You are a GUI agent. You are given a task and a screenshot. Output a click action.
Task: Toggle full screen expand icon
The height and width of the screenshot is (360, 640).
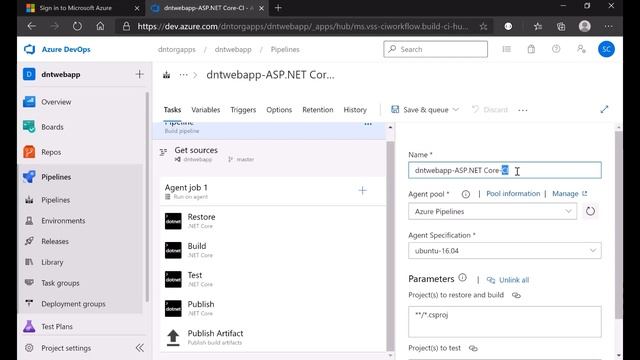(604, 109)
